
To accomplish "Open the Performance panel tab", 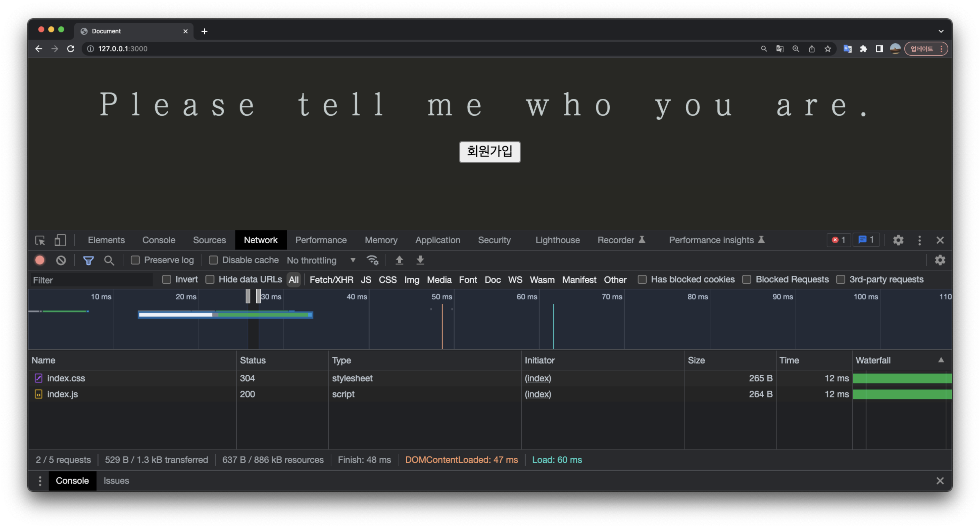I will 321,240.
